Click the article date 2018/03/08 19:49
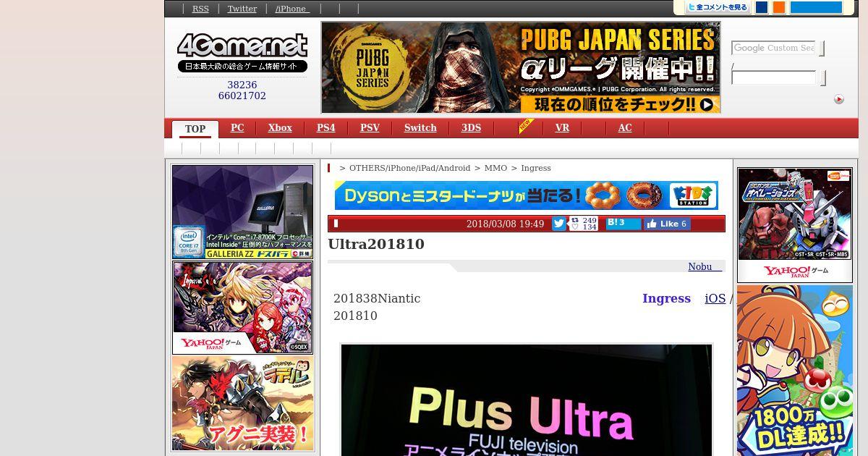The width and height of the screenshot is (868, 456). (x=505, y=224)
